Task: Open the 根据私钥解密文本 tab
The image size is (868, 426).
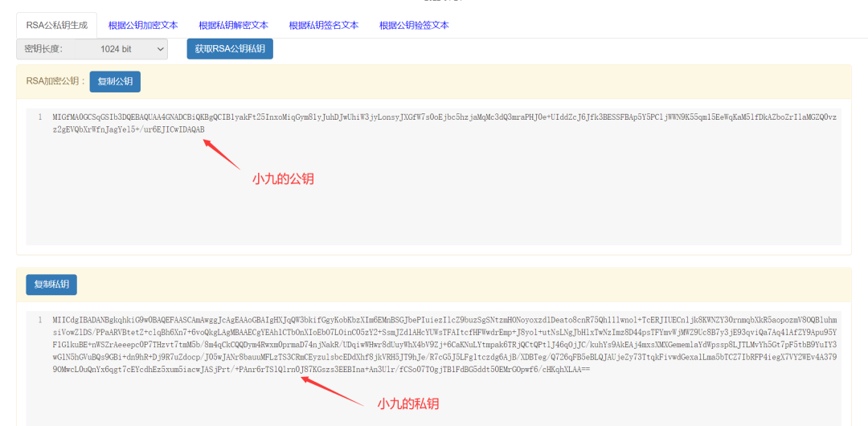Action: point(233,25)
